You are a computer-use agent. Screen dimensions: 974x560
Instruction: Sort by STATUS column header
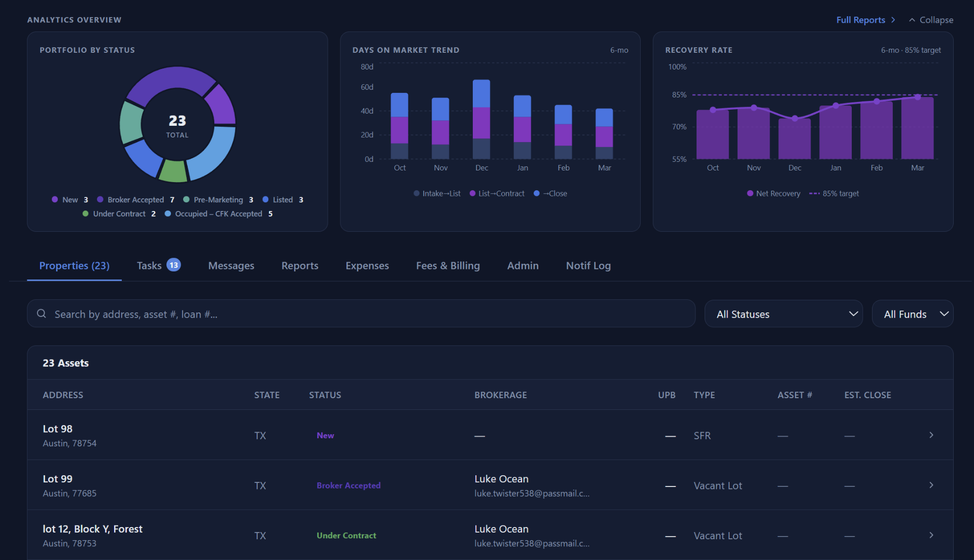(x=325, y=395)
